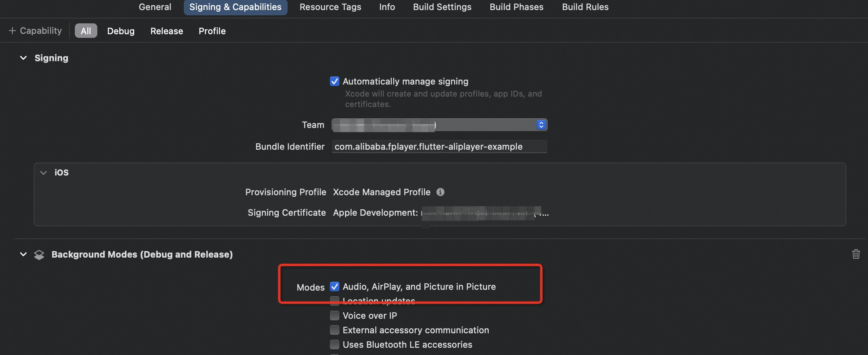868x355 pixels.
Task: Collapse the Signing section
Action: (x=23, y=58)
